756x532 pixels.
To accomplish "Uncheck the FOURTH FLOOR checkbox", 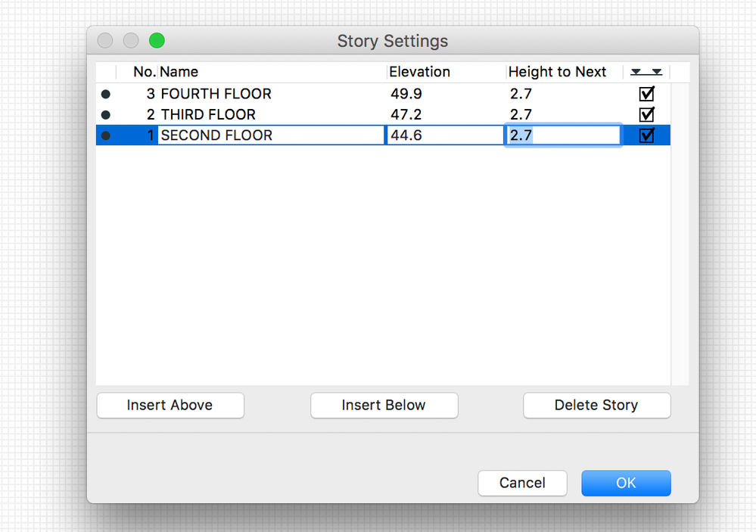I will tap(646, 94).
